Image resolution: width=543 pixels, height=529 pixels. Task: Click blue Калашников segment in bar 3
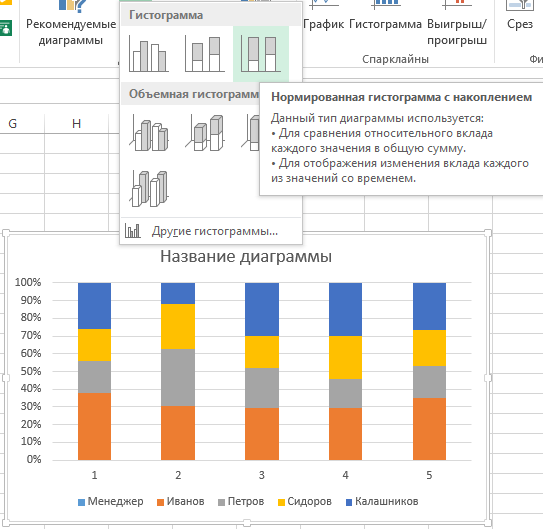(262, 310)
